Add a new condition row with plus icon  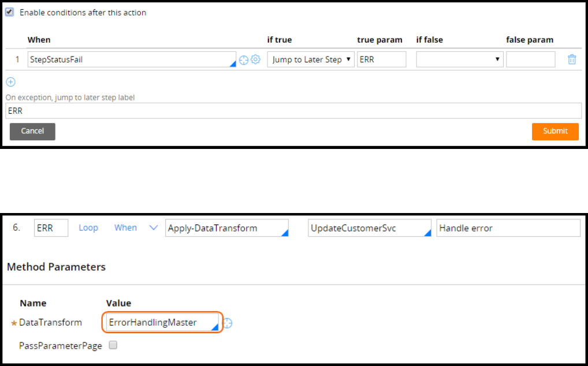point(10,82)
